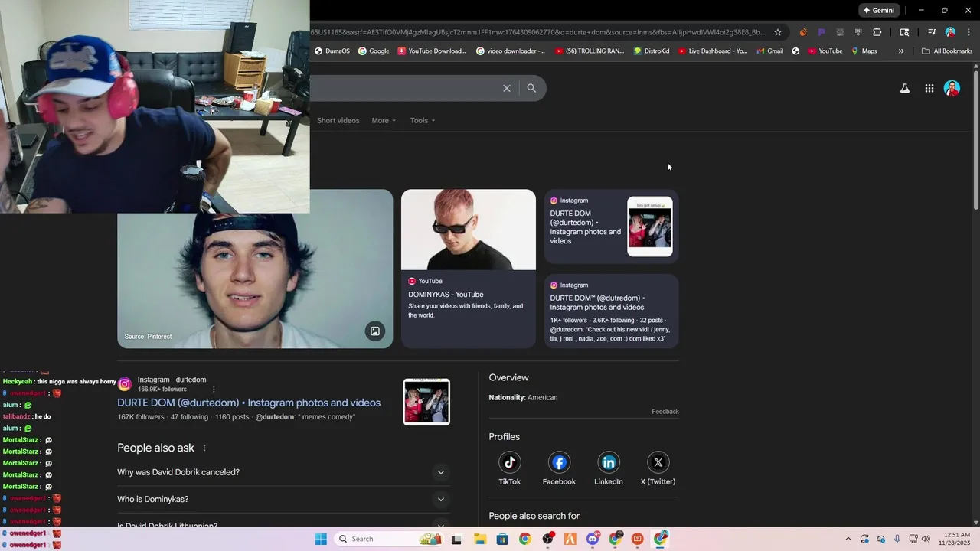Open the thumbnail beside the Instagram result

point(426,402)
